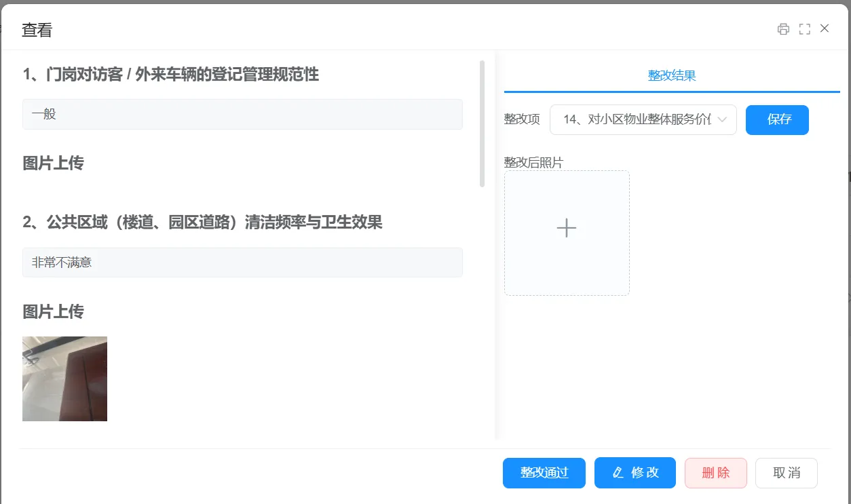Open the uploaded photo thumbnail under question 2
This screenshot has height=504, width=851.
[x=64, y=379]
